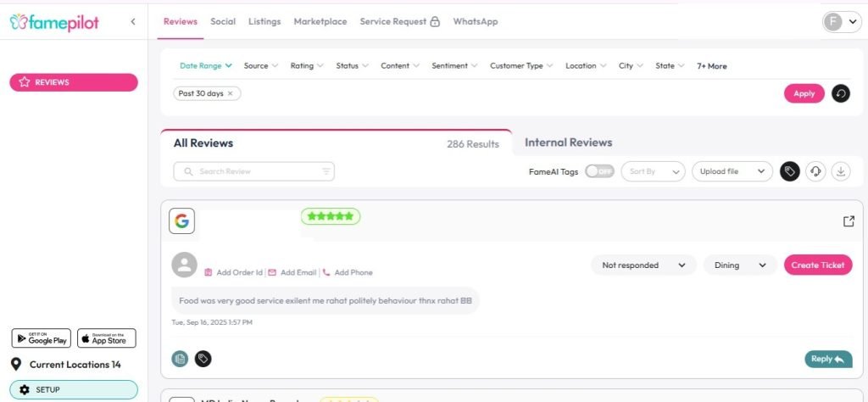Viewport: 868px width, 402px height.
Task: Reset filters with the black refresh icon
Action: (x=840, y=93)
